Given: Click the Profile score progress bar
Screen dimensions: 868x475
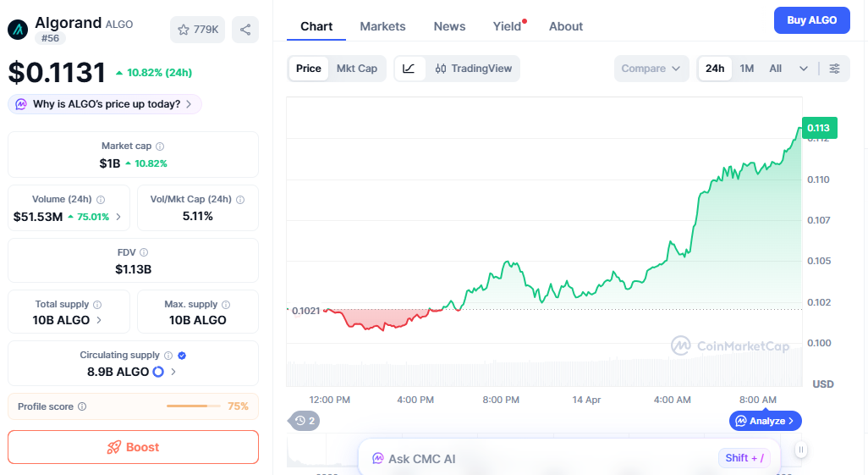Looking at the screenshot, I should coord(192,406).
